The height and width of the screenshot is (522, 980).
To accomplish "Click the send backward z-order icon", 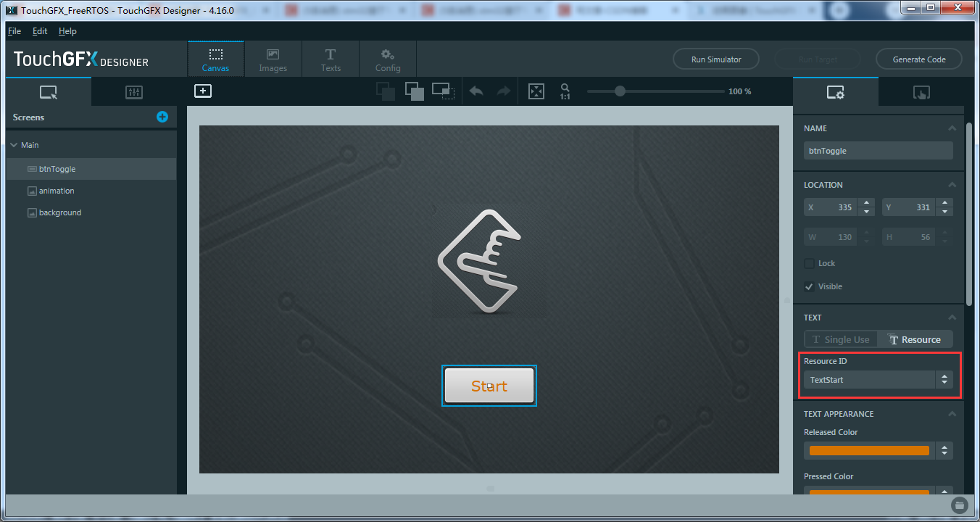I will [x=386, y=91].
